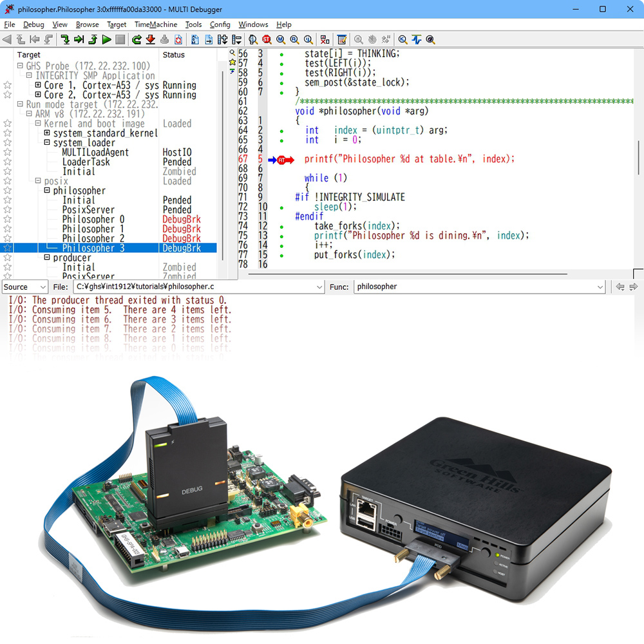Toggle the star beside Philosopher 3 row
Screen dimensions: 644x644
pyautogui.click(x=7, y=248)
